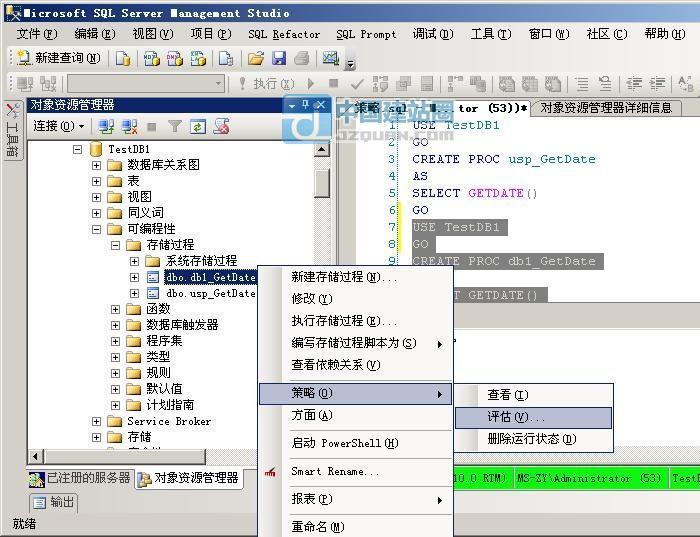Click the horizontal scrollbar left arrow
Image resolution: width=700 pixels, height=537 pixels.
(36, 456)
